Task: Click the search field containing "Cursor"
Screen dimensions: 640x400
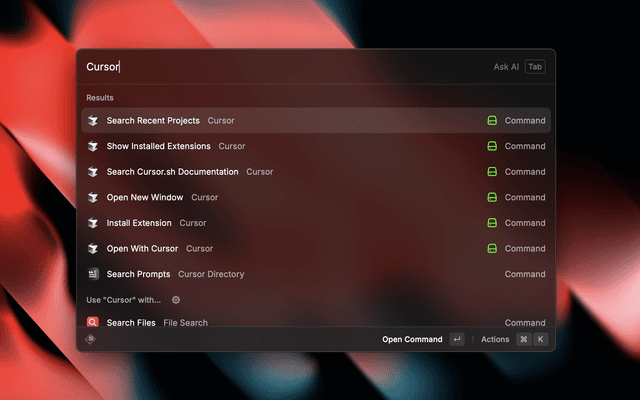Action: 280,67
